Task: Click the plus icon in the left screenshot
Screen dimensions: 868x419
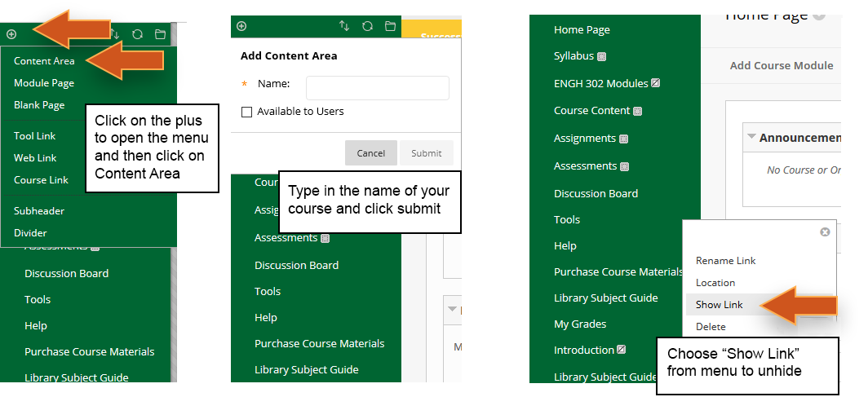Action: tap(11, 34)
